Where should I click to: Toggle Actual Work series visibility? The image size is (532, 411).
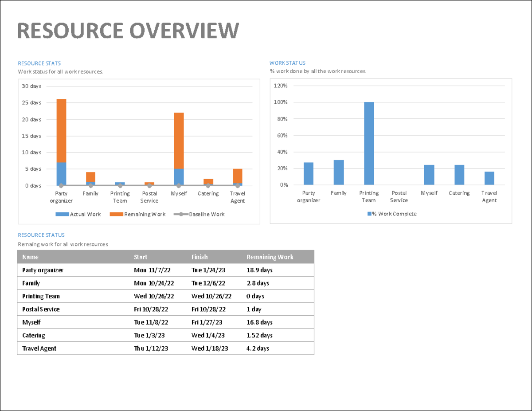coord(84,214)
